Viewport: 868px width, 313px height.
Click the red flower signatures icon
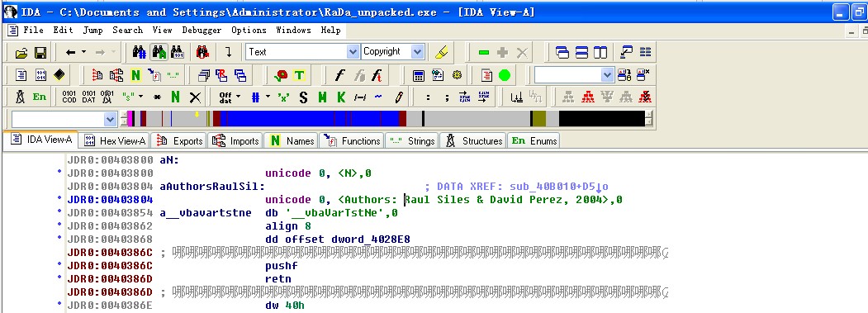coord(282,75)
